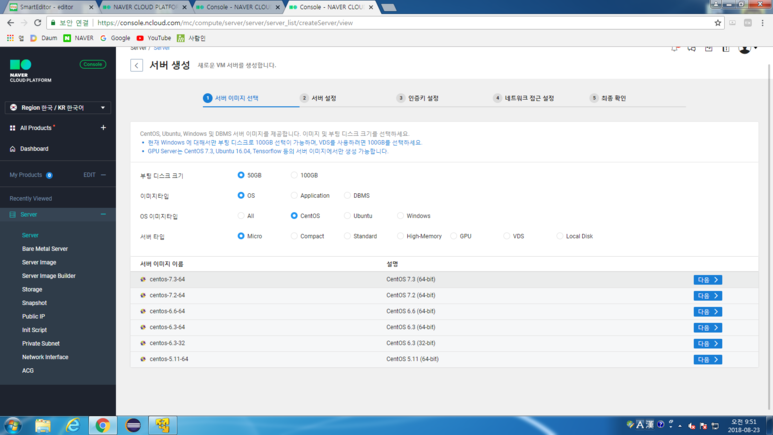Select CentOS OS image type
This screenshot has height=435, width=773.
(x=294, y=216)
